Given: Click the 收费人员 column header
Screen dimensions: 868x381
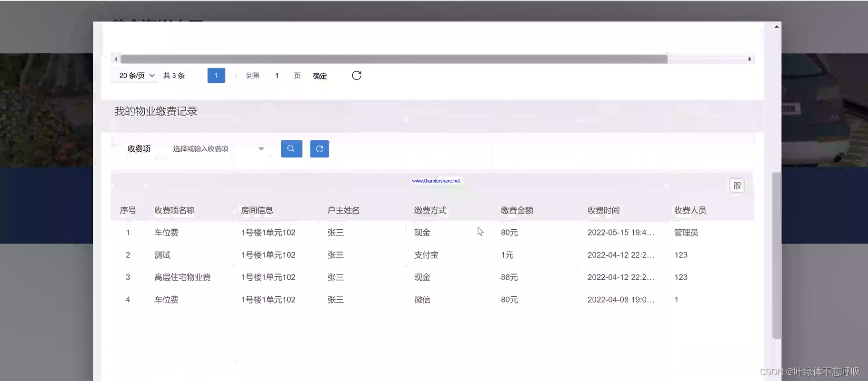Looking at the screenshot, I should [x=690, y=210].
